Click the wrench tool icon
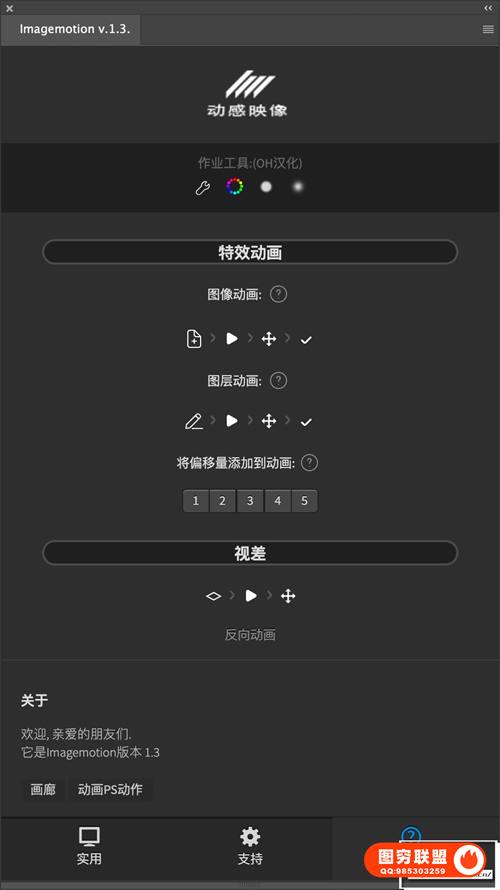500x890 pixels. click(x=203, y=187)
